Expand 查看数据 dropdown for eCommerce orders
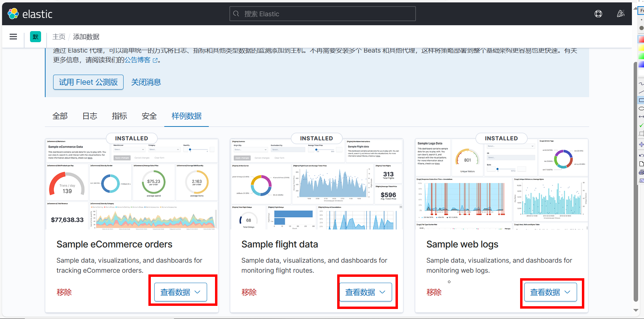 [x=180, y=292]
